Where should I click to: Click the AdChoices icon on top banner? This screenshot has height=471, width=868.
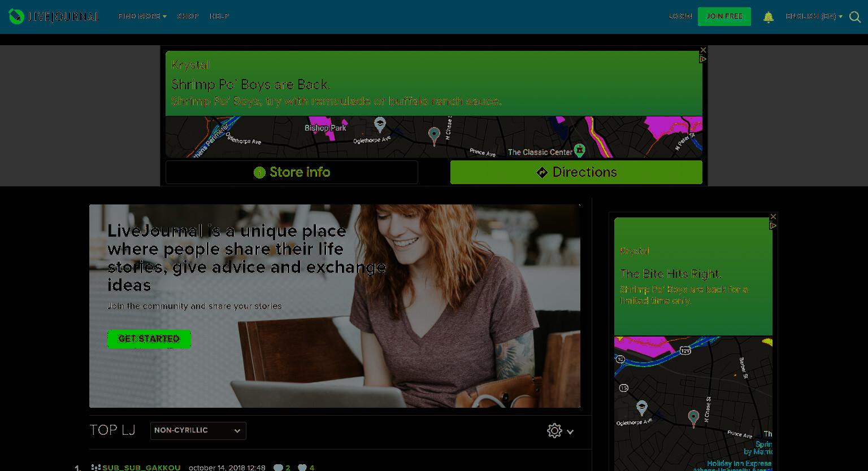pyautogui.click(x=703, y=59)
